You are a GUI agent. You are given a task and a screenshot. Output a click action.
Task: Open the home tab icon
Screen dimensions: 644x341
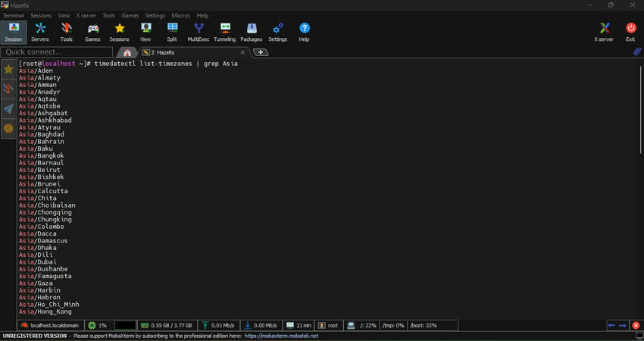[127, 52]
